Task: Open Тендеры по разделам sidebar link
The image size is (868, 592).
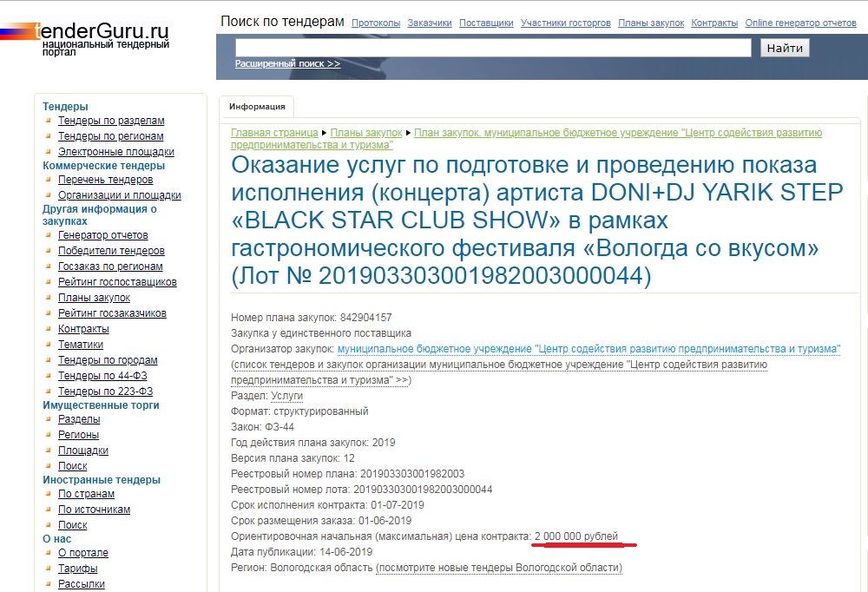Action: 111,121
